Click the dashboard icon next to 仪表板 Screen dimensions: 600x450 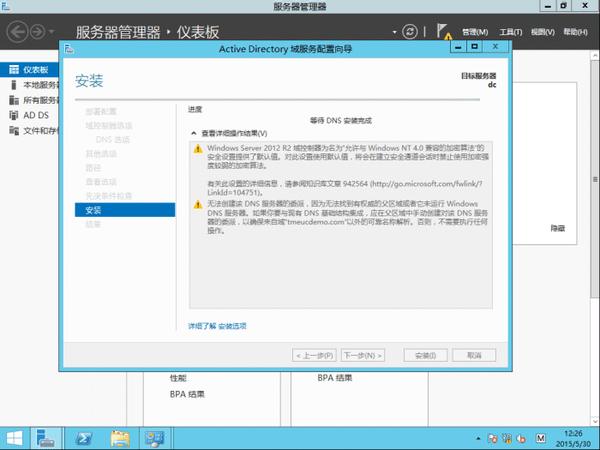(x=14, y=69)
